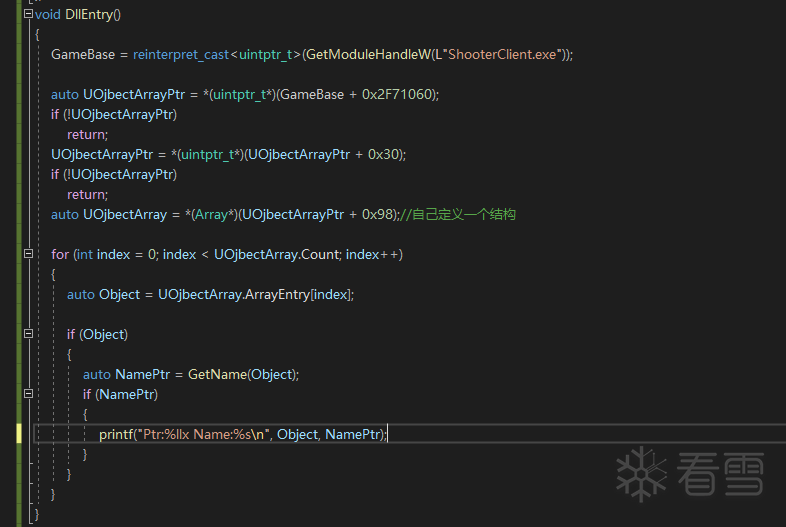Click the yellow change marker in margin
786x527 pixels.
point(19,434)
